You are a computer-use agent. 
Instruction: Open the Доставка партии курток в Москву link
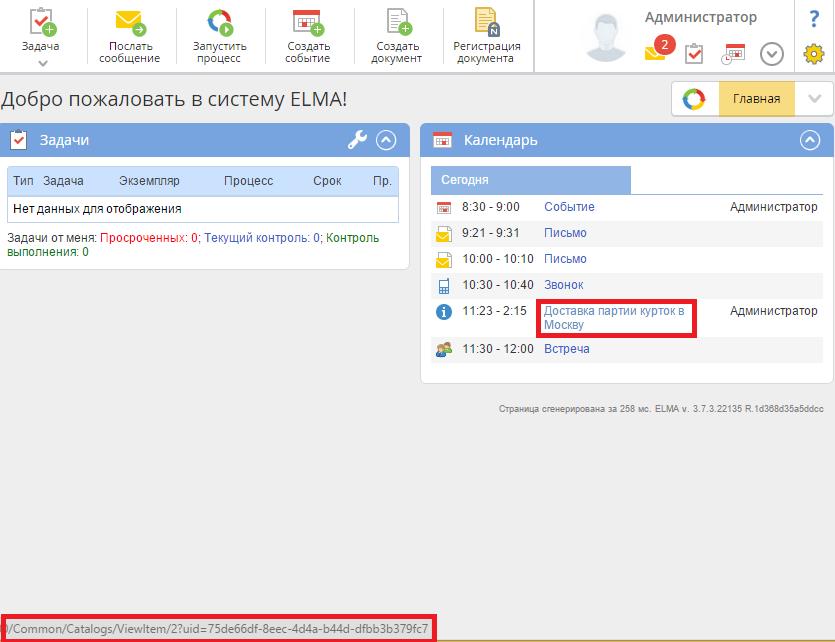[x=614, y=318]
